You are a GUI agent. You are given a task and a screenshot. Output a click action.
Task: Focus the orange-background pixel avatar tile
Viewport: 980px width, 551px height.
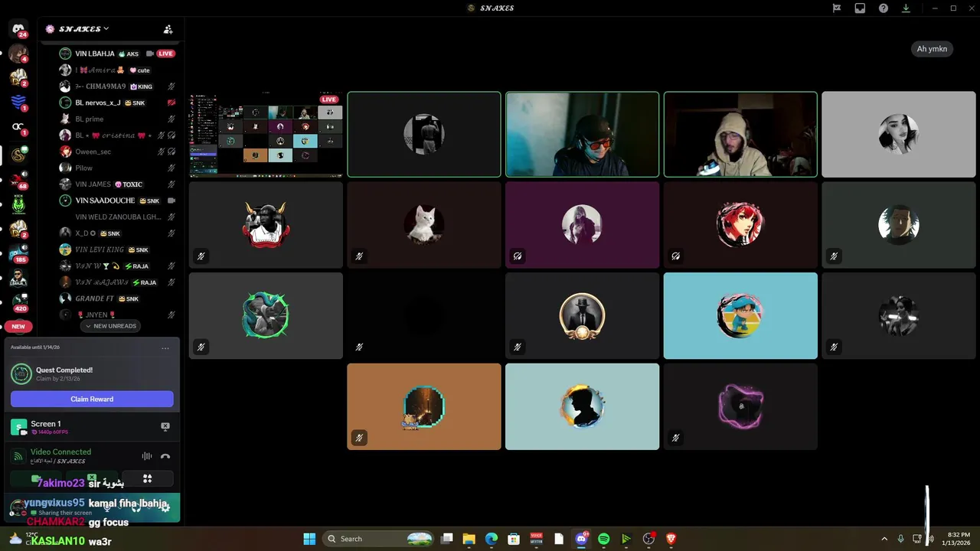pos(424,406)
